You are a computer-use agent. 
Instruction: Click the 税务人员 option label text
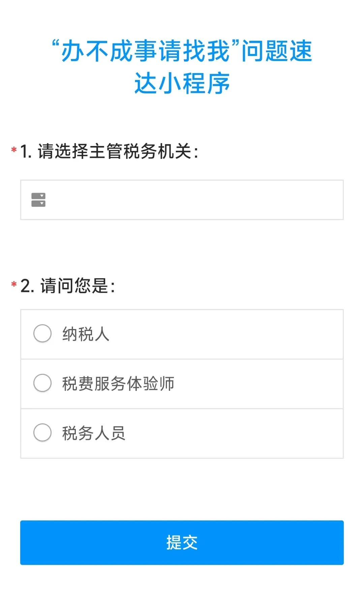tap(94, 433)
